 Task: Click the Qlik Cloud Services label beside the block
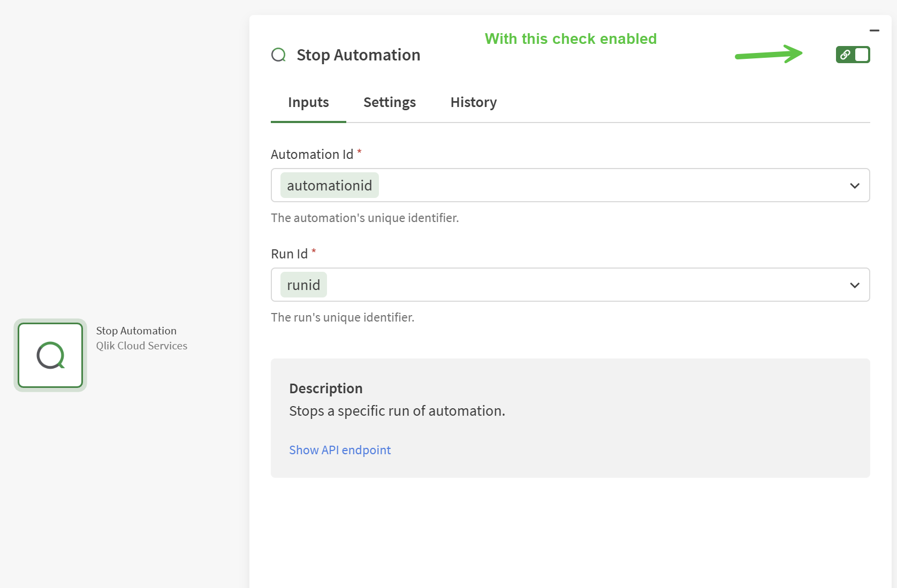coord(141,346)
